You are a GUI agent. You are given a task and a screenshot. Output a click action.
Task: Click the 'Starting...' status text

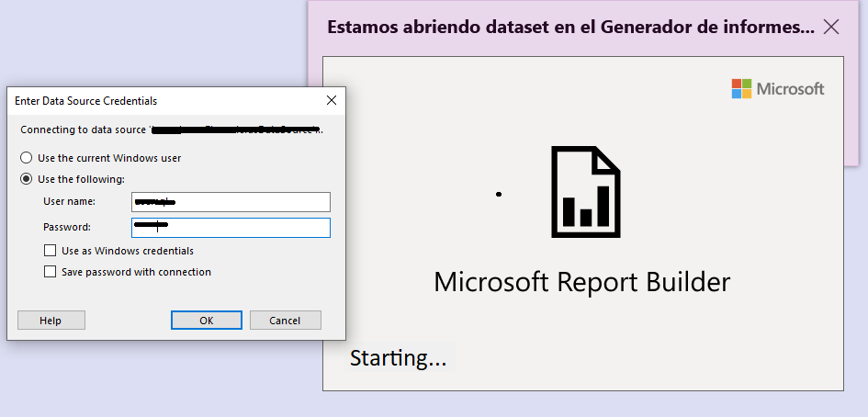(398, 357)
